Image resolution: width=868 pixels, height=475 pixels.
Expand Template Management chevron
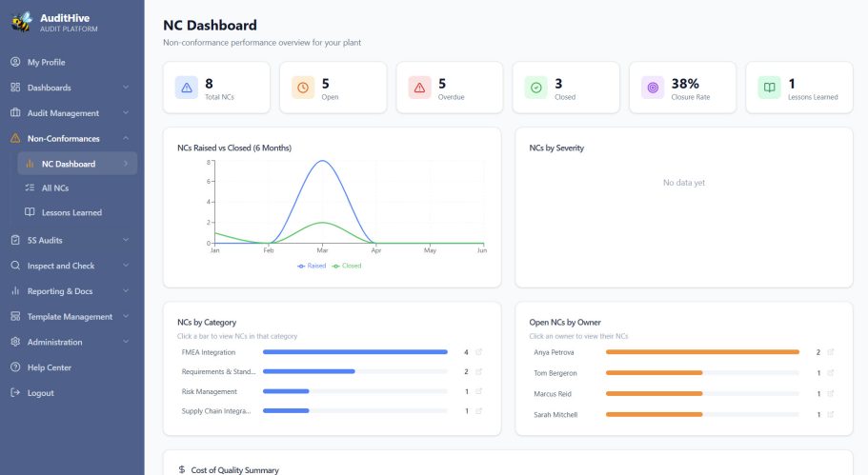(126, 316)
